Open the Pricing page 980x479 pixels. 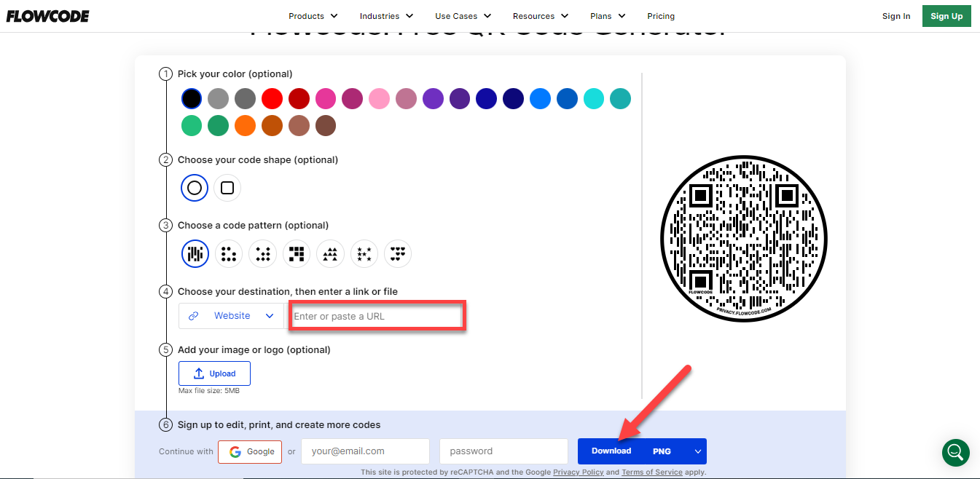coord(661,16)
